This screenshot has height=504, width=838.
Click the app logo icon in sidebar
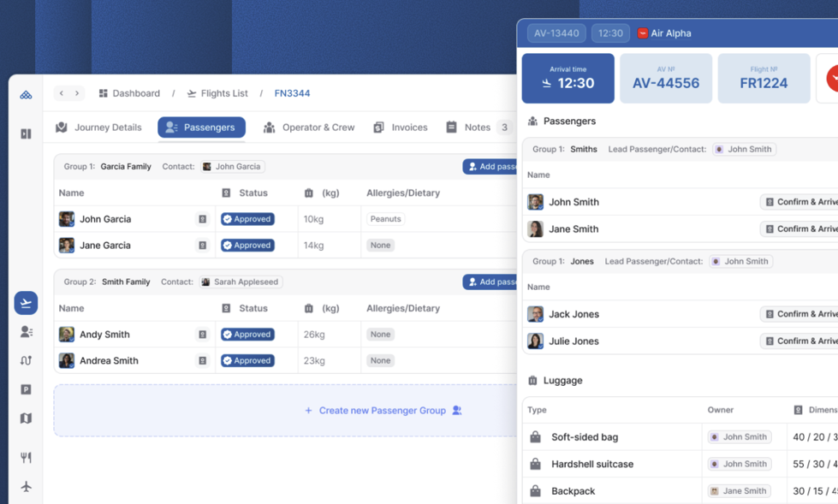click(x=26, y=95)
